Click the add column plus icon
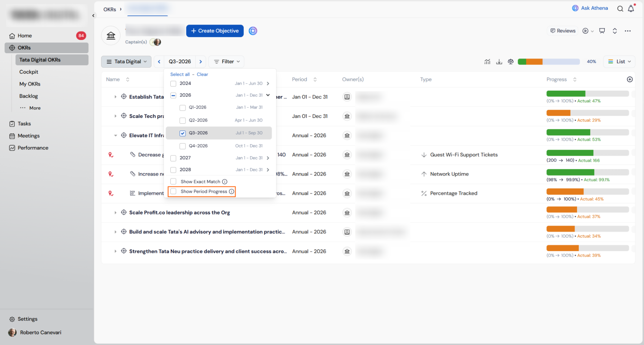Screen dimensions: 644x345 [630, 79]
